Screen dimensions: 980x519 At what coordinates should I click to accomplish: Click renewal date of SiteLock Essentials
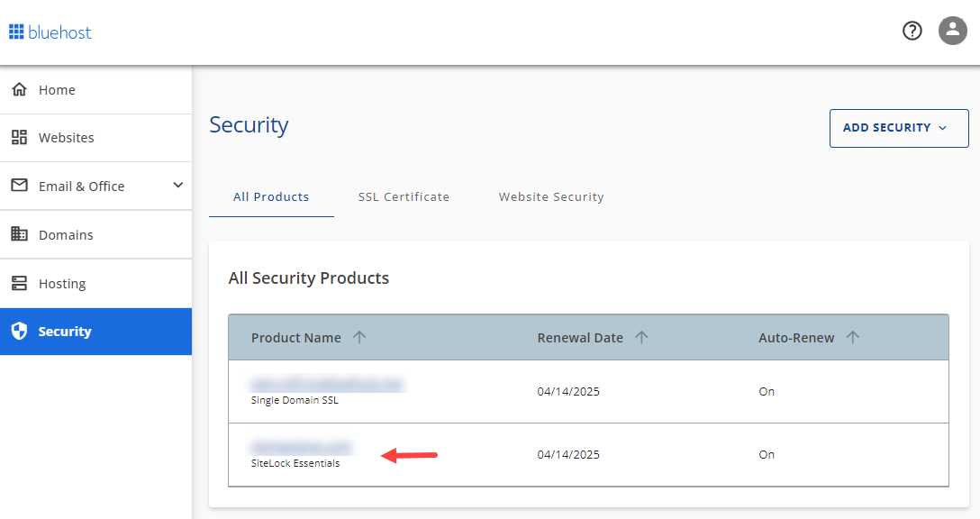(568, 455)
